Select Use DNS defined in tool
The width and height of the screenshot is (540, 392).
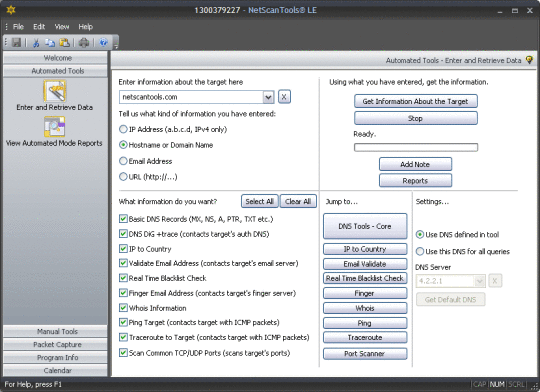point(420,235)
